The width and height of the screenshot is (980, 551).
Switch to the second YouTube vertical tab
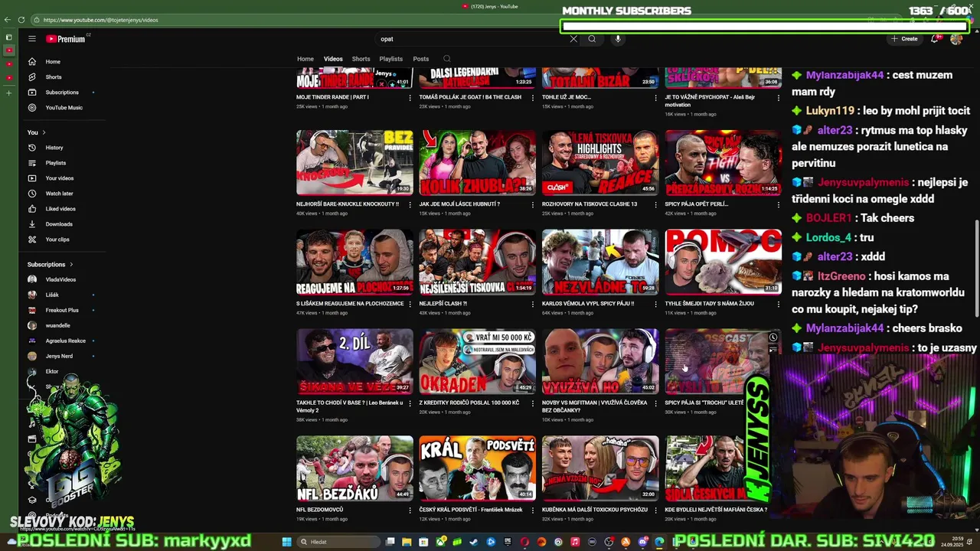coord(8,64)
